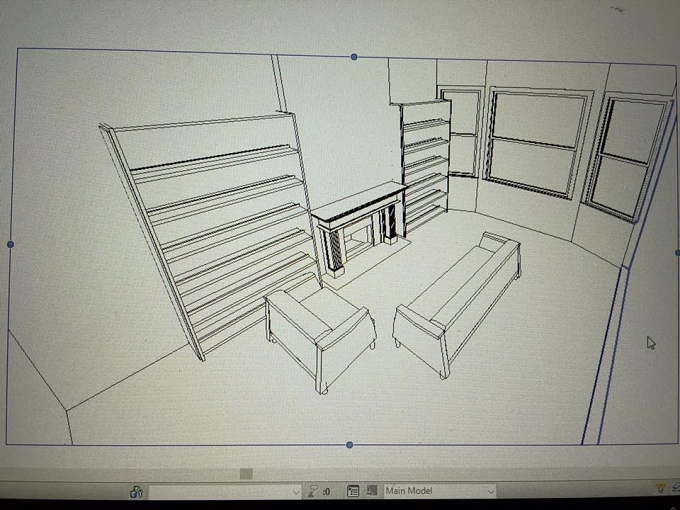Click the Worksets icon in status bar
Screen dimensions: 680x510
point(137,492)
